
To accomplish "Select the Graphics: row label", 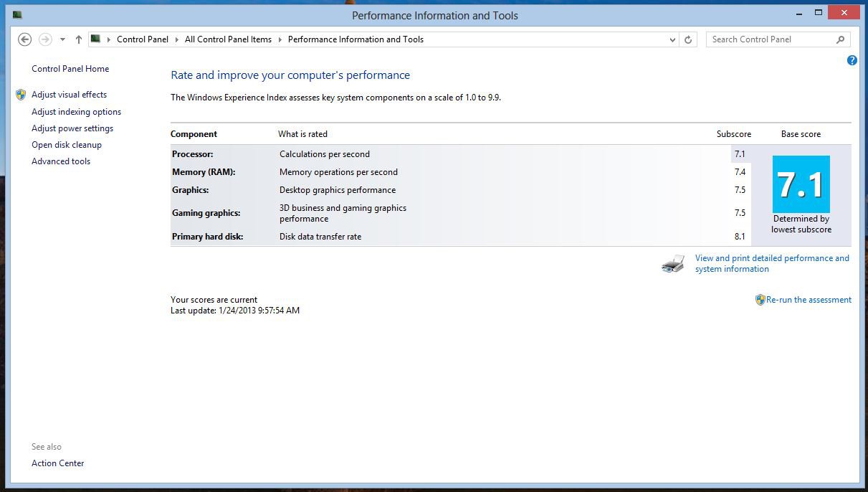I will pos(190,190).
